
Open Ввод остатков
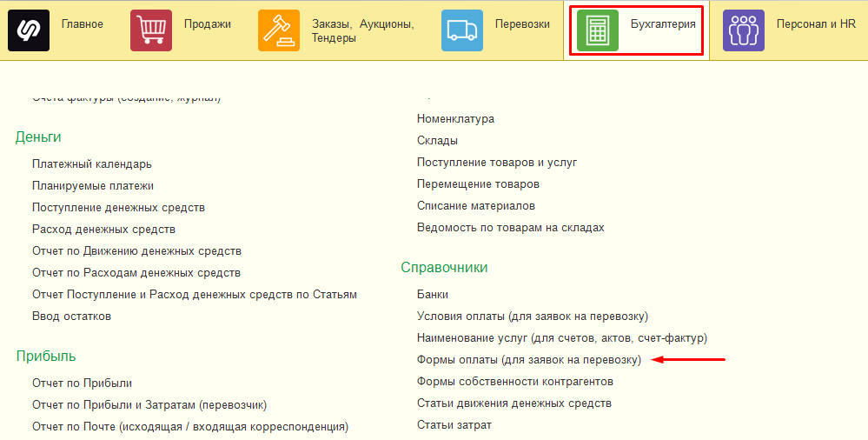click(x=71, y=316)
